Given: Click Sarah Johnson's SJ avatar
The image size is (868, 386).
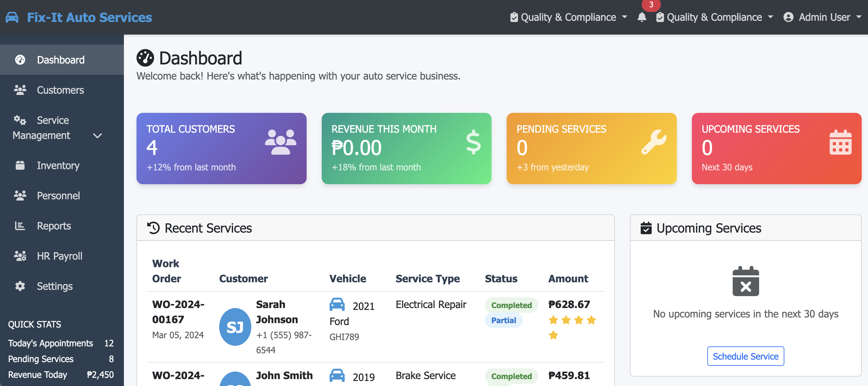Looking at the screenshot, I should [x=236, y=326].
